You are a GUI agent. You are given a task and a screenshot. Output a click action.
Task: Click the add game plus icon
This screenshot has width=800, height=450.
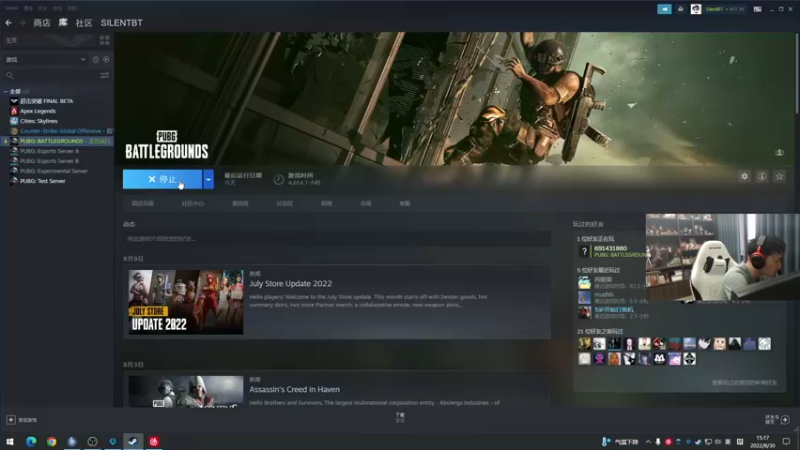11,420
